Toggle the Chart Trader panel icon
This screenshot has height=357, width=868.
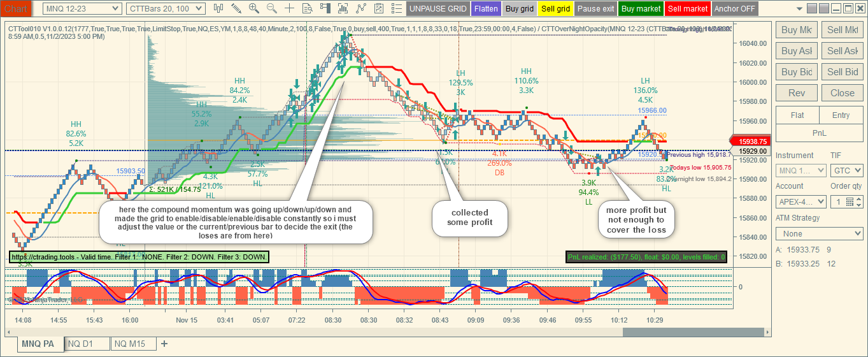pos(325,8)
